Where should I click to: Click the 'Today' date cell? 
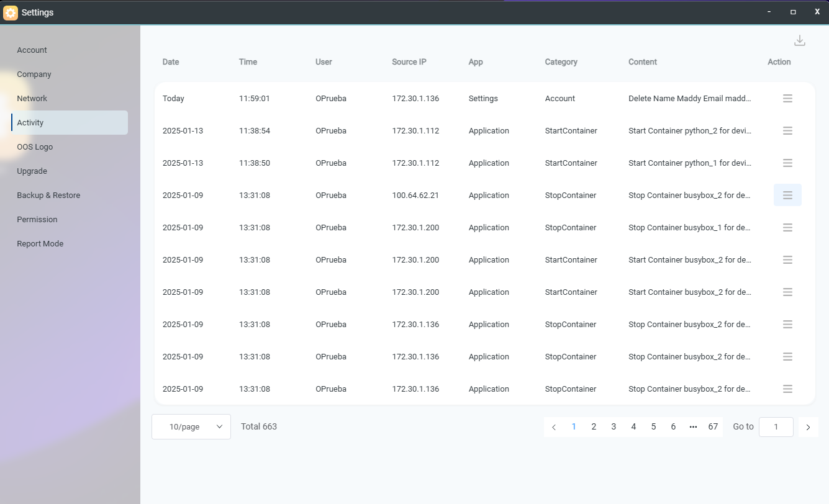(173, 98)
